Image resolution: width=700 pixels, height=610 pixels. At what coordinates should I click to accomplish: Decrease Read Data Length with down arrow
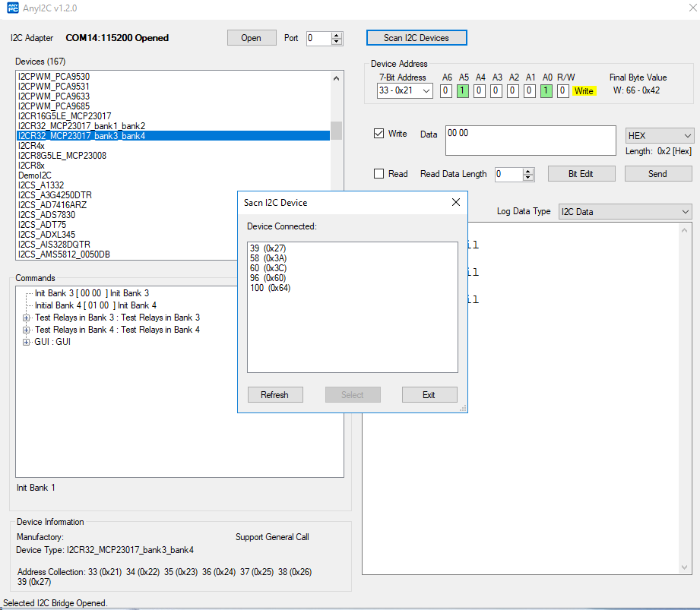click(x=528, y=177)
